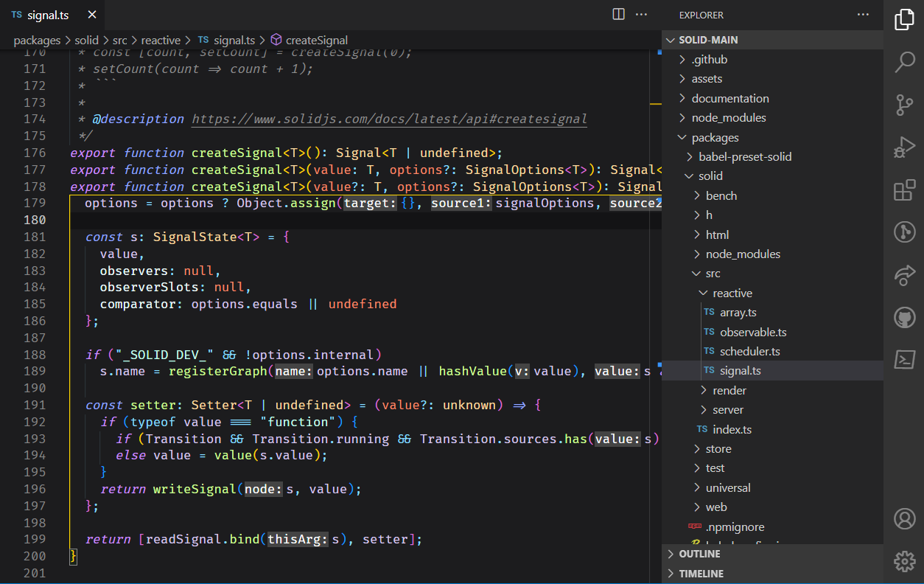Open the Git Graph activity icon
Screen dimensions: 924x584
[904, 232]
